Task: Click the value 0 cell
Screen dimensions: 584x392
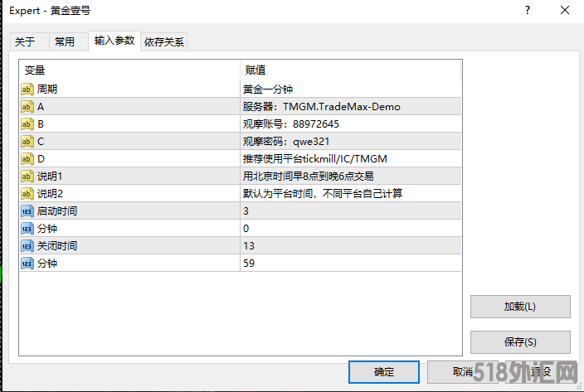Action: pyautogui.click(x=350, y=229)
